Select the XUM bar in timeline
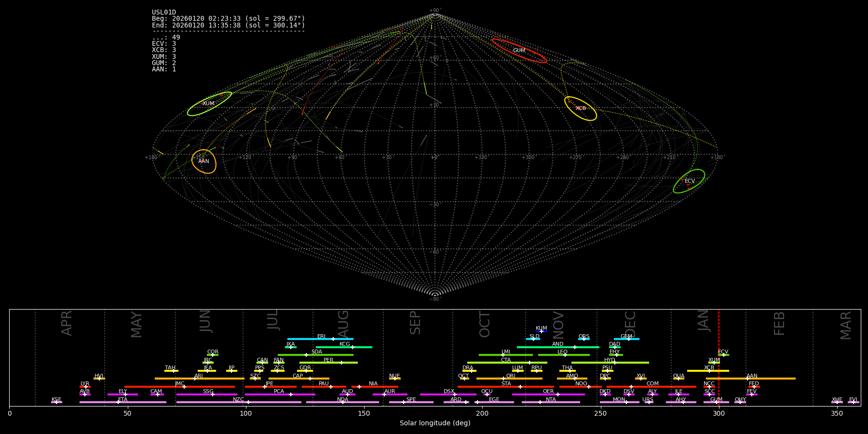868x434 pixels. coord(714,363)
